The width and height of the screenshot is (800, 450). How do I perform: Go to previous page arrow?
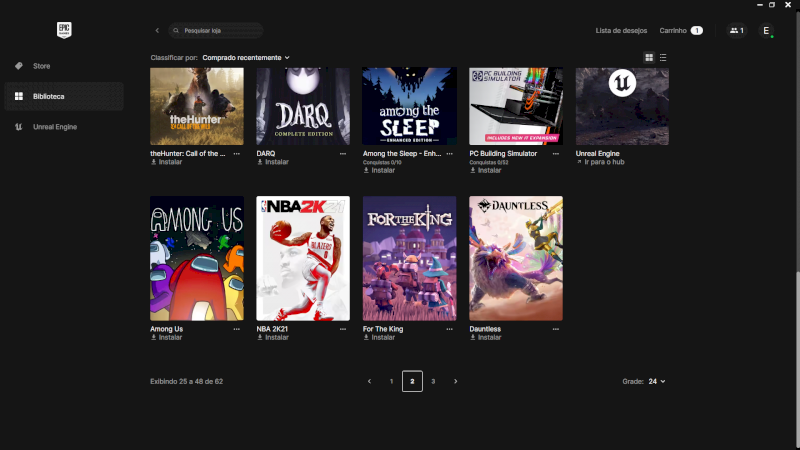[x=369, y=381]
